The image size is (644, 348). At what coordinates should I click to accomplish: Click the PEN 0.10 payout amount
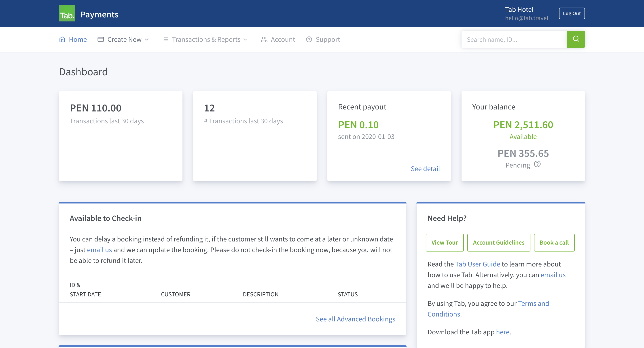pyautogui.click(x=358, y=125)
